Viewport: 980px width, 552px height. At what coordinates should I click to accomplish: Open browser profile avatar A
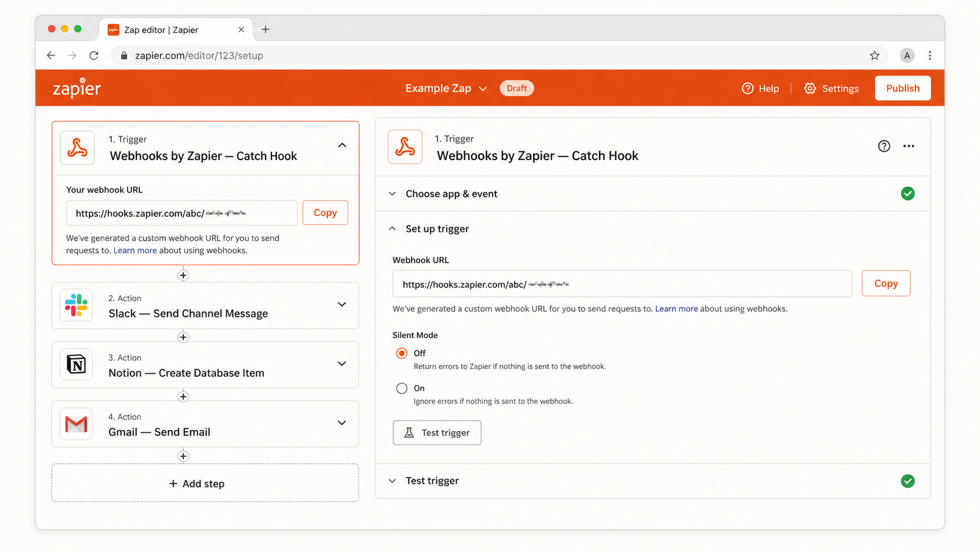pyautogui.click(x=907, y=55)
